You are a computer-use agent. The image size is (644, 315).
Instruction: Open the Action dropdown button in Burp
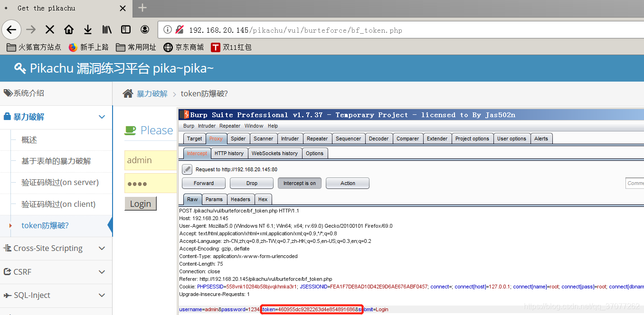[x=348, y=183]
